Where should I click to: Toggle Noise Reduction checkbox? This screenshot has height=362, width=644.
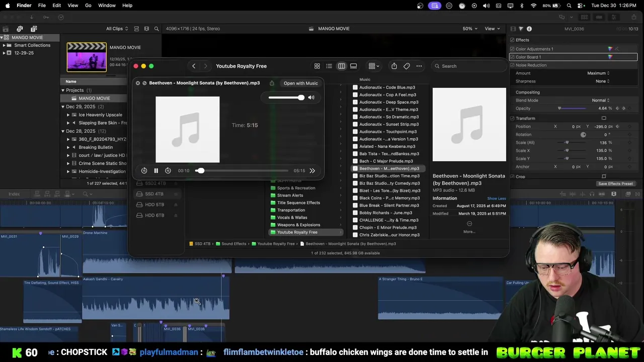click(512, 65)
